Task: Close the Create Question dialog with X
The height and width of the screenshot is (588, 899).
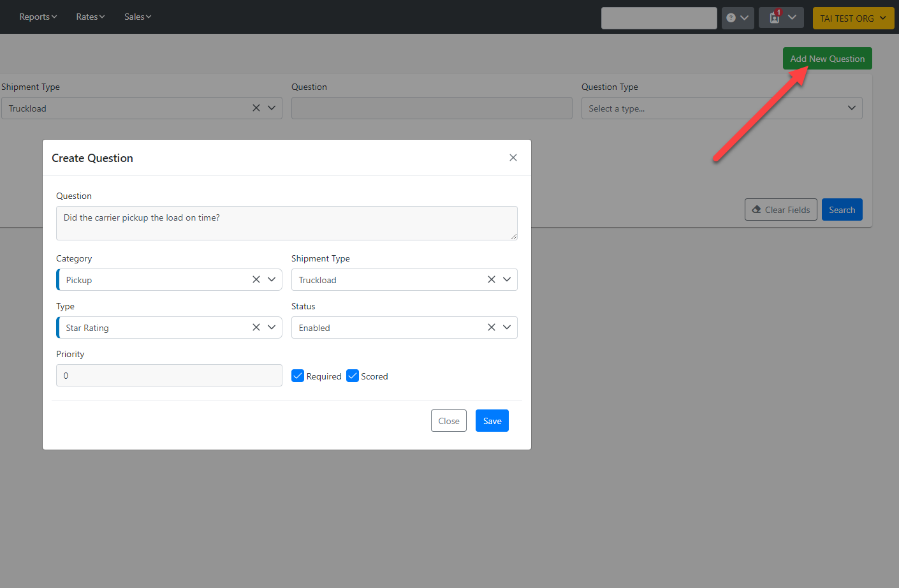Action: pyautogui.click(x=513, y=158)
